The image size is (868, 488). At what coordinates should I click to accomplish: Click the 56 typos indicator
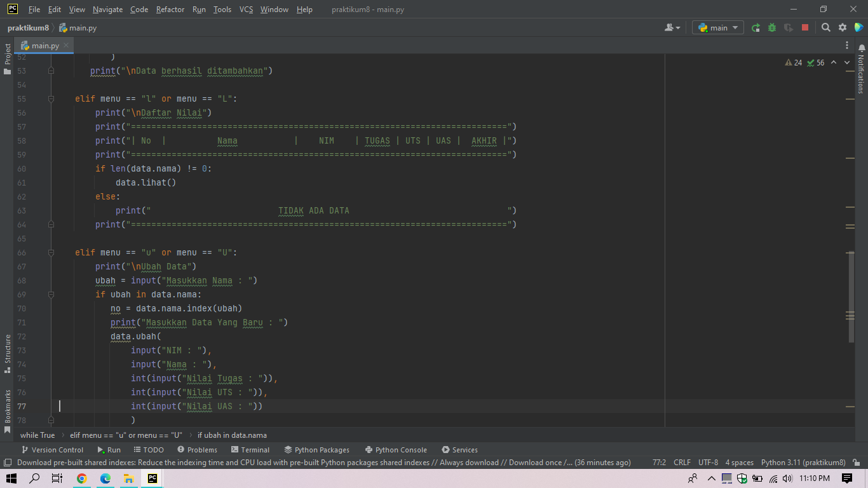click(x=816, y=63)
